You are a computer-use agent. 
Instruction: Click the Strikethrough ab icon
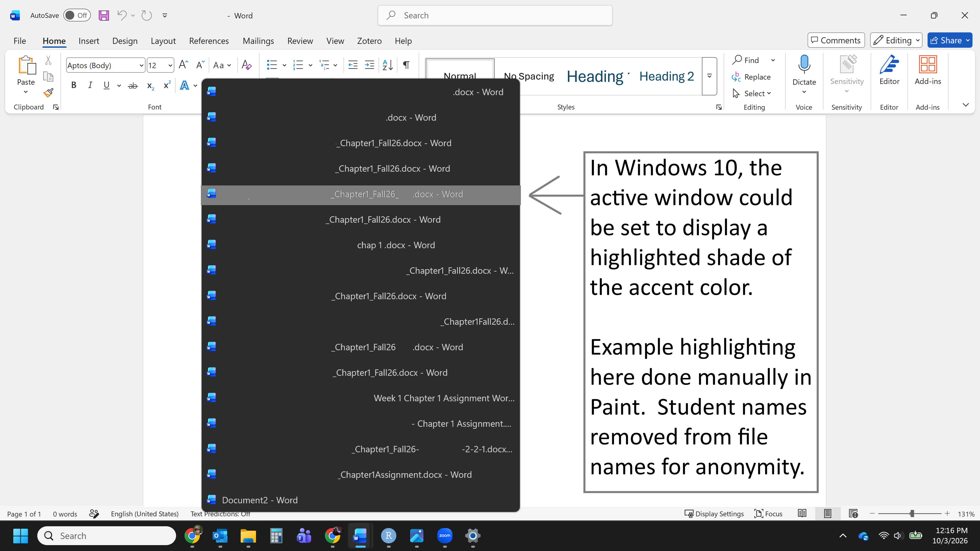[133, 86]
